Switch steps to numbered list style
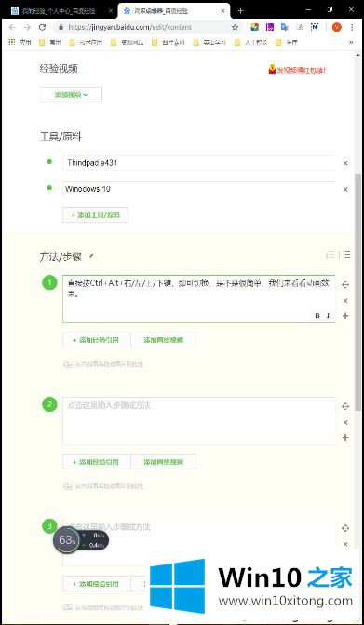This screenshot has height=625, width=364. click(x=330, y=255)
